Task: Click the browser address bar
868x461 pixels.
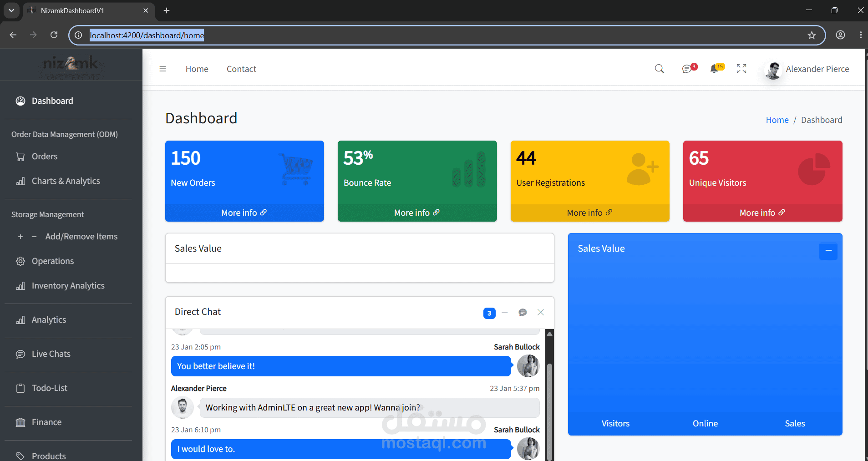Action: point(446,35)
